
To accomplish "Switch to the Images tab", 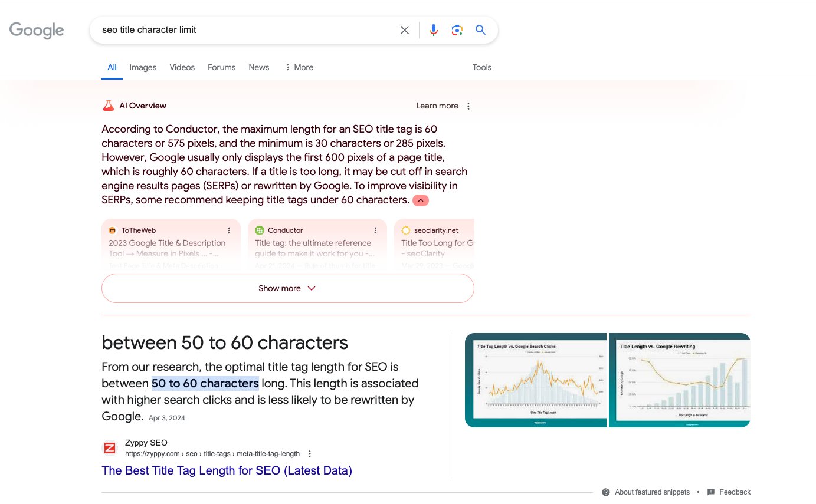I will (143, 67).
